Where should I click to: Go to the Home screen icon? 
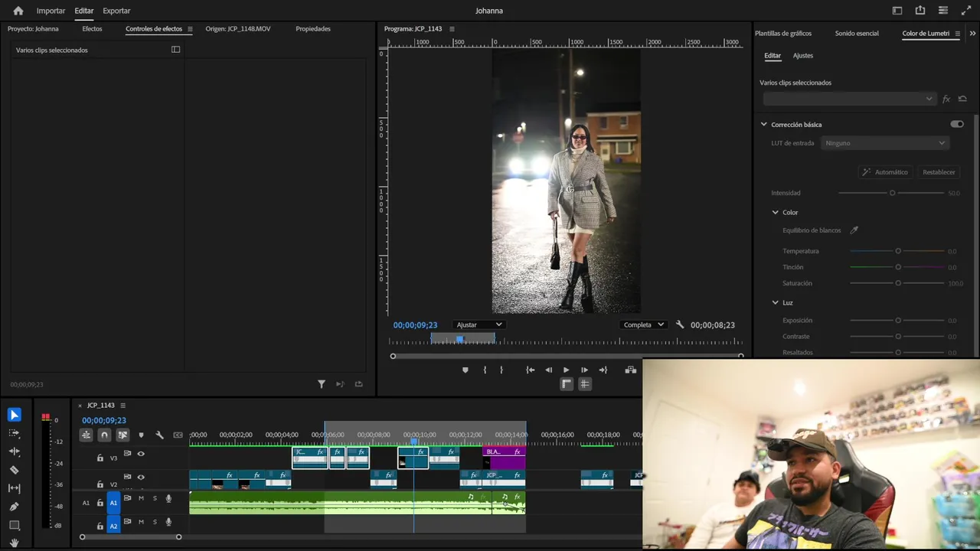coord(18,11)
